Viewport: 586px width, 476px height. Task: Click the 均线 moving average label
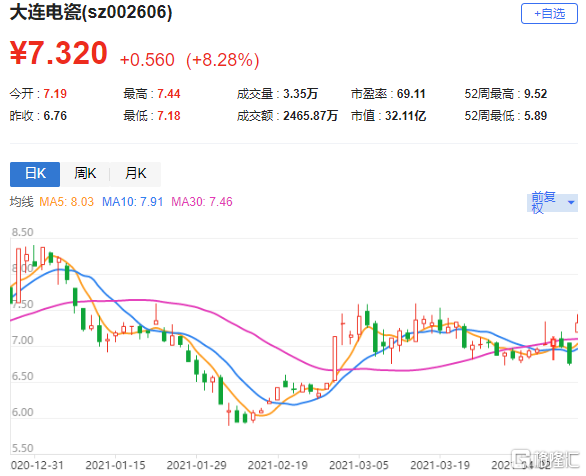pos(22,202)
